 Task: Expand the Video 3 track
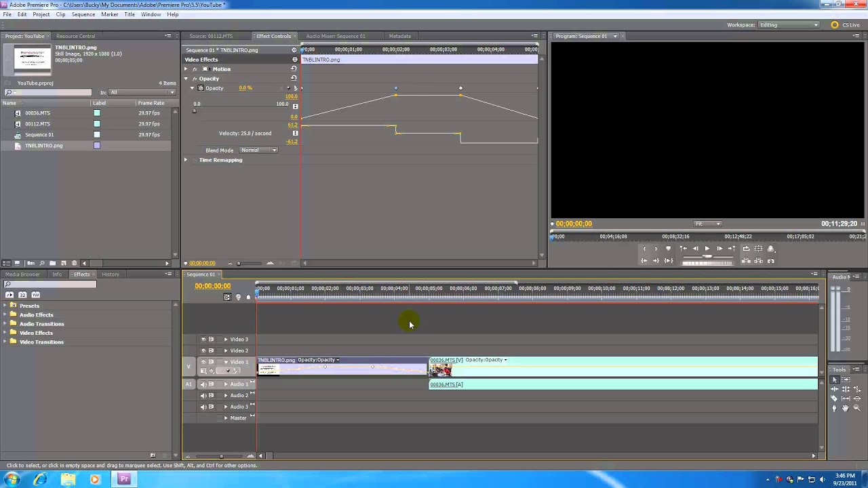click(x=226, y=340)
